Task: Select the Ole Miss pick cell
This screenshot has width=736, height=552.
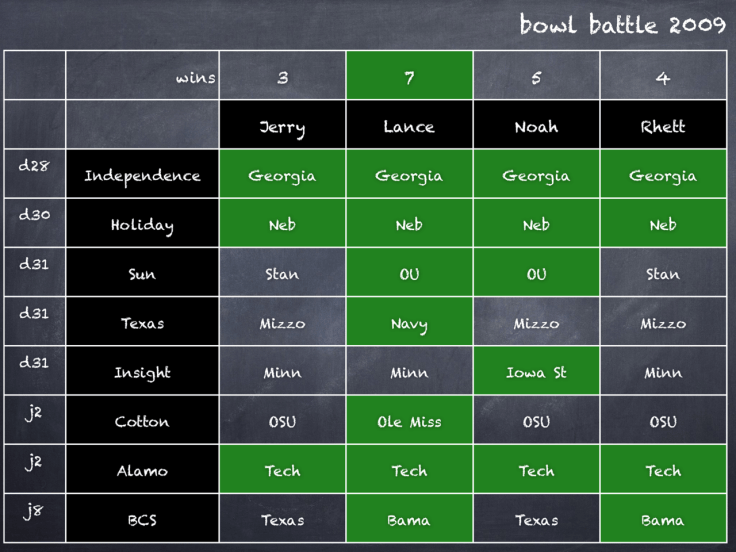Action: pos(409,421)
